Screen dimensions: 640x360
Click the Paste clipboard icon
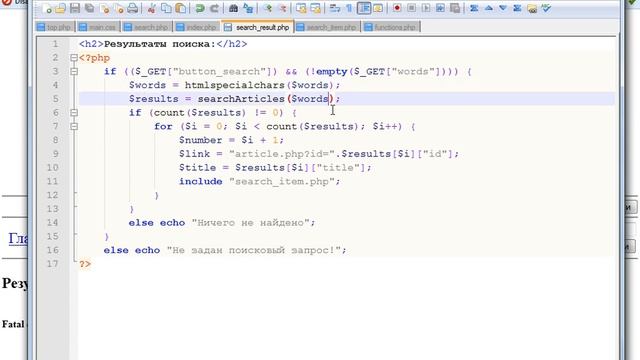coord(180,8)
